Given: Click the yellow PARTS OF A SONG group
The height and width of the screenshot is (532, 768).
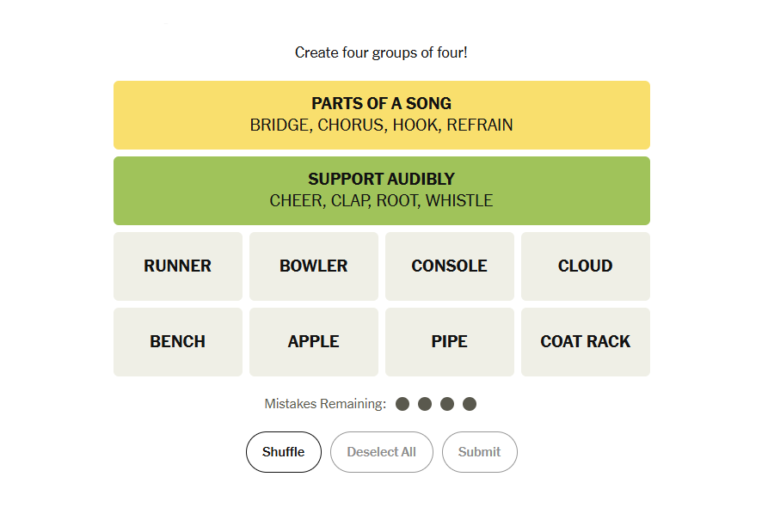Looking at the screenshot, I should tap(382, 115).
